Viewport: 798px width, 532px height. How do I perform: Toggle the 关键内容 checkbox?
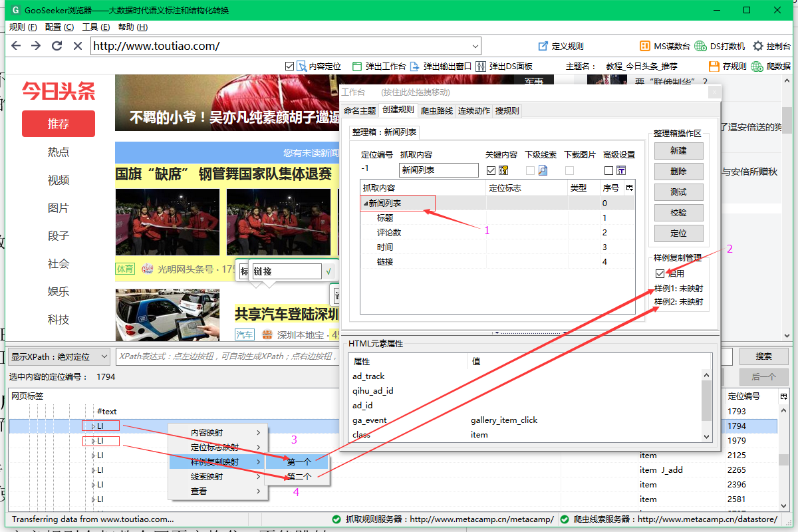click(x=491, y=170)
